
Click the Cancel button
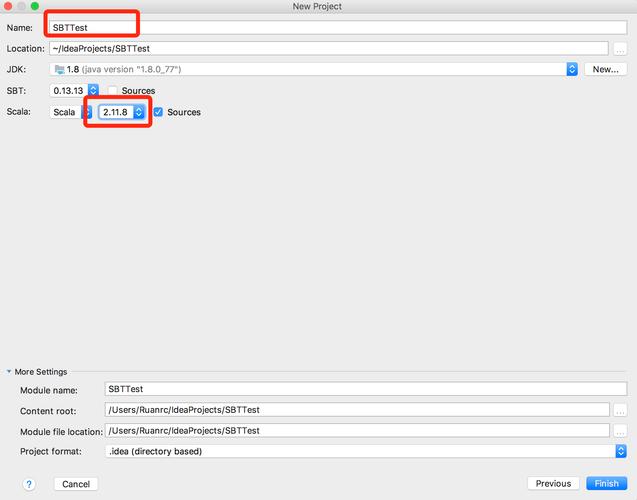[x=76, y=484]
